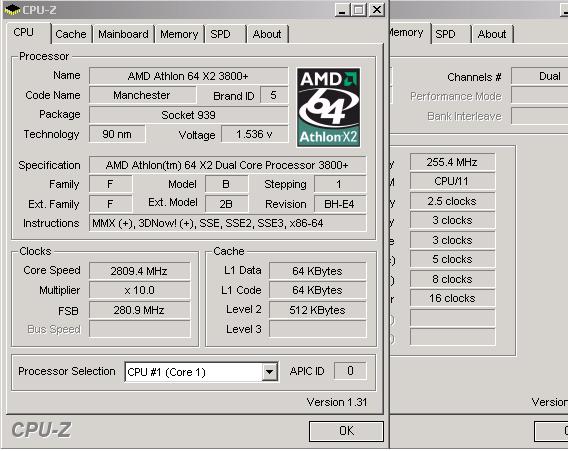Click the APIC ID value 0
568x451 pixels.
(350, 371)
